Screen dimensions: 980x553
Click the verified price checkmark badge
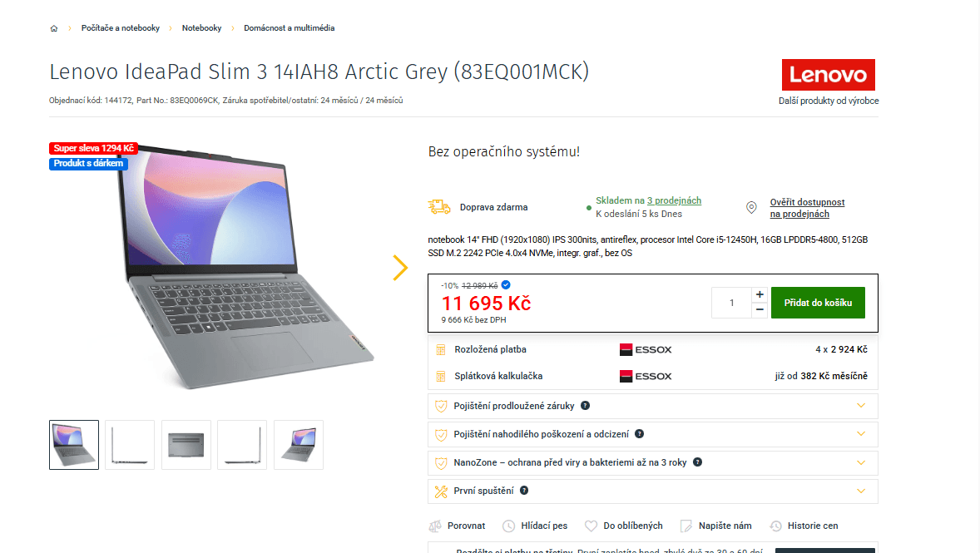tap(506, 285)
